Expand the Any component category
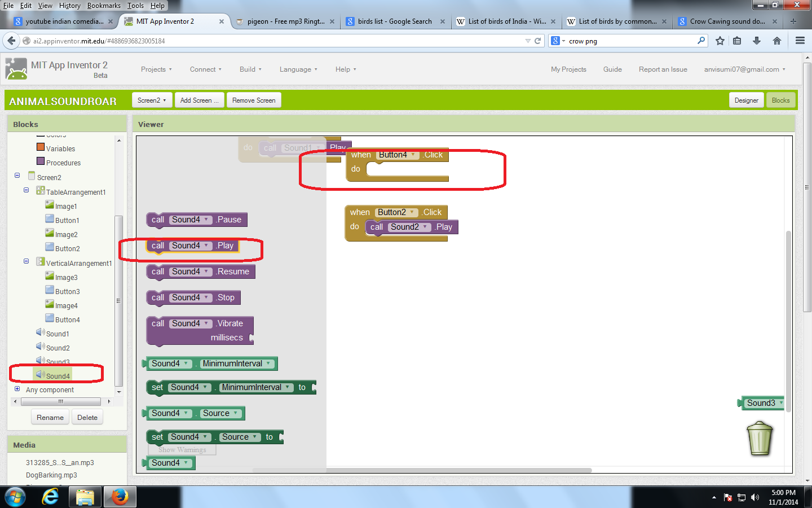The image size is (812, 508). coord(16,389)
